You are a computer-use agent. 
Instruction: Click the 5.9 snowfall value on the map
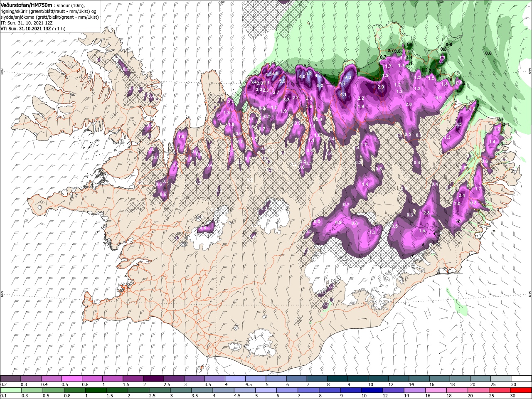(282, 81)
